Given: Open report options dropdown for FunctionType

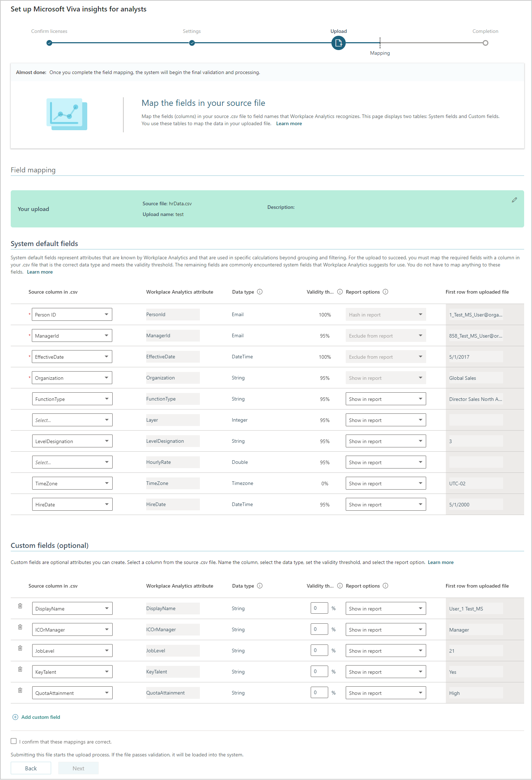Looking at the screenshot, I should [386, 399].
